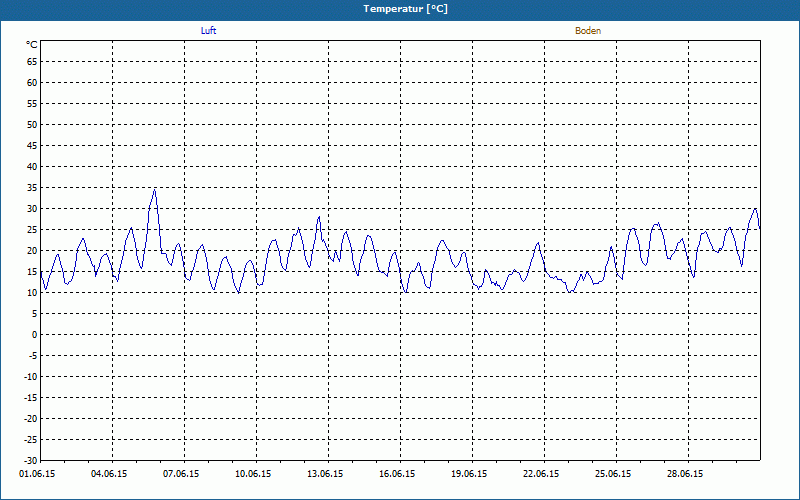The width and height of the screenshot is (800, 500).
Task: Select the 16.06.15 date label
Action: pyautogui.click(x=397, y=474)
